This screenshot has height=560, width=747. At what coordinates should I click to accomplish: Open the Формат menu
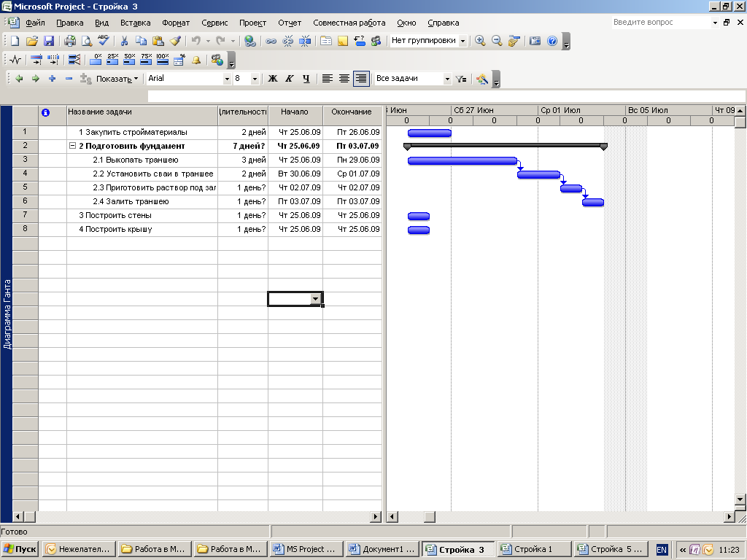click(x=176, y=23)
